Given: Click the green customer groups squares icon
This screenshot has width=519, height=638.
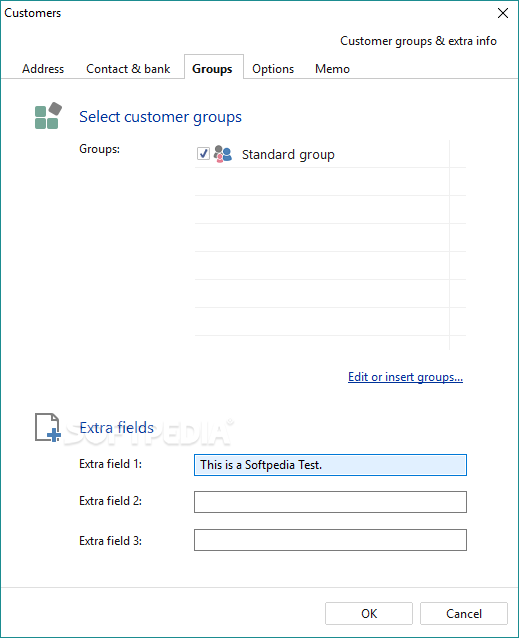Looking at the screenshot, I should coord(48,116).
